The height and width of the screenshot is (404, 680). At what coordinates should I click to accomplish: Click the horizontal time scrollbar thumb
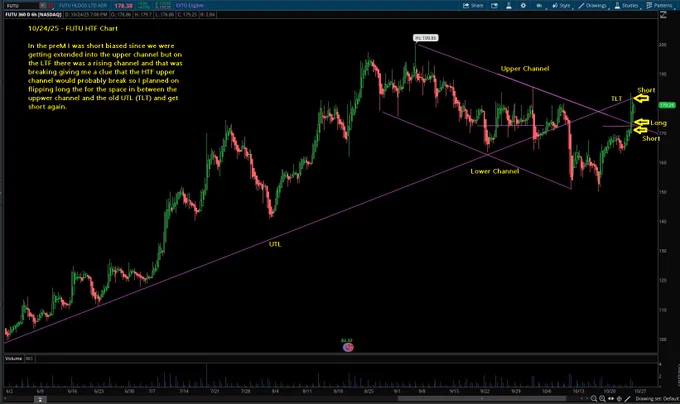point(482,398)
